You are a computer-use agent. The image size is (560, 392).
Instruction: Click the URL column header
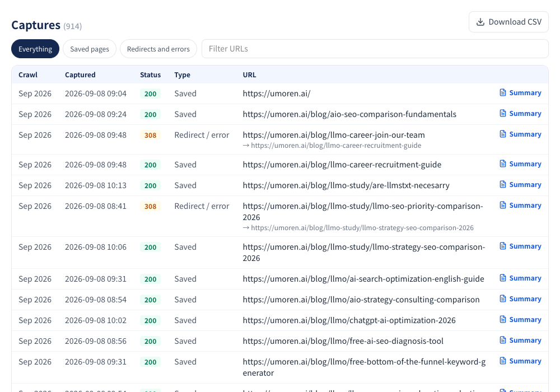tap(249, 74)
